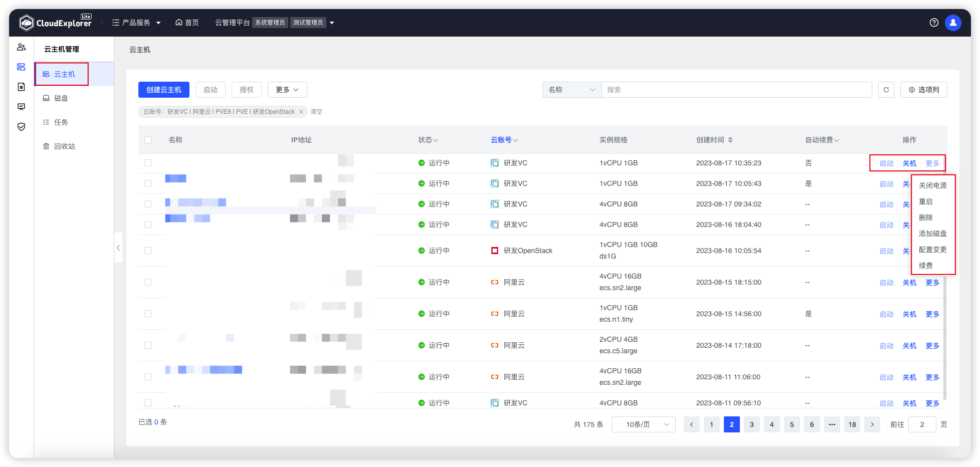Image resolution: width=980 pixels, height=467 pixels.
Task: Collapse the side menu with the arrow handle
Action: click(x=118, y=248)
